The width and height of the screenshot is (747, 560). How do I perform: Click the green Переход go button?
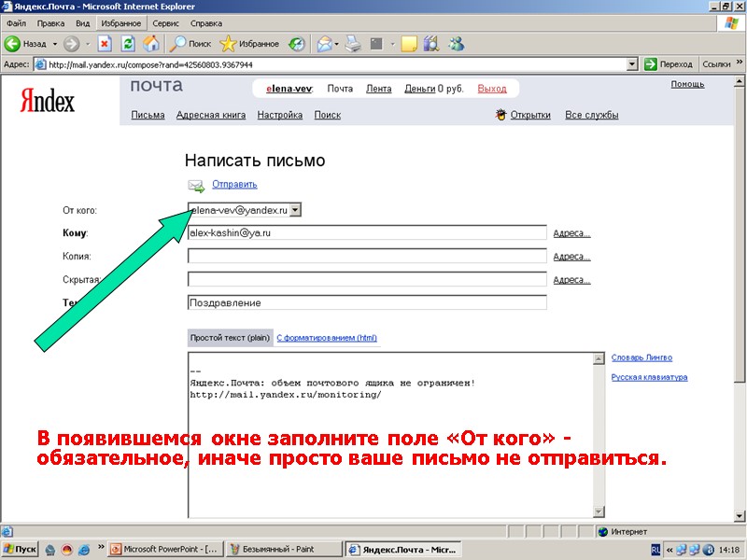click(669, 63)
